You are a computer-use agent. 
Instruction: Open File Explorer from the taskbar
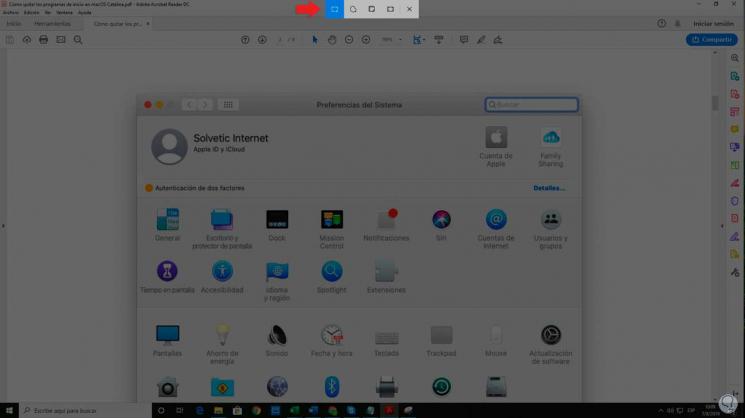(x=218, y=410)
